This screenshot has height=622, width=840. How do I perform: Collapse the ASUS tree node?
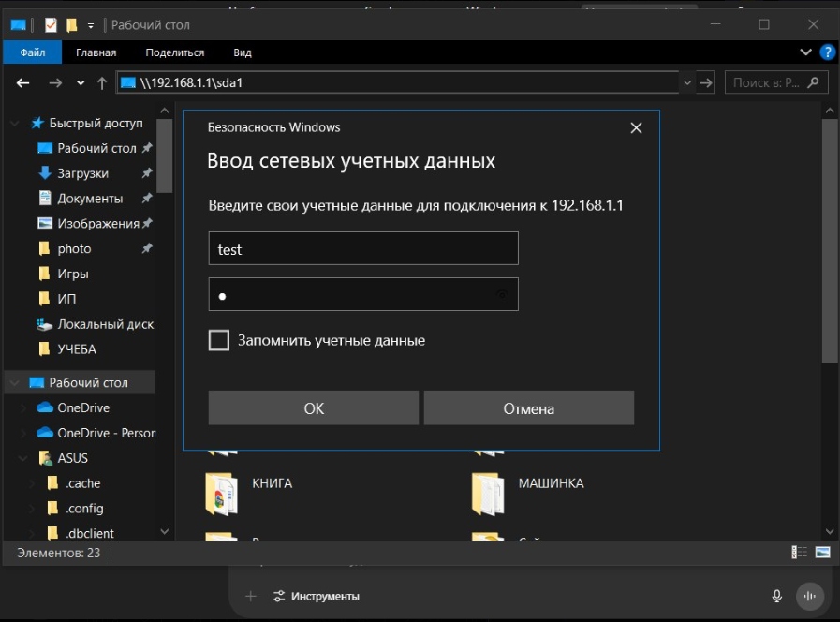pos(24,459)
